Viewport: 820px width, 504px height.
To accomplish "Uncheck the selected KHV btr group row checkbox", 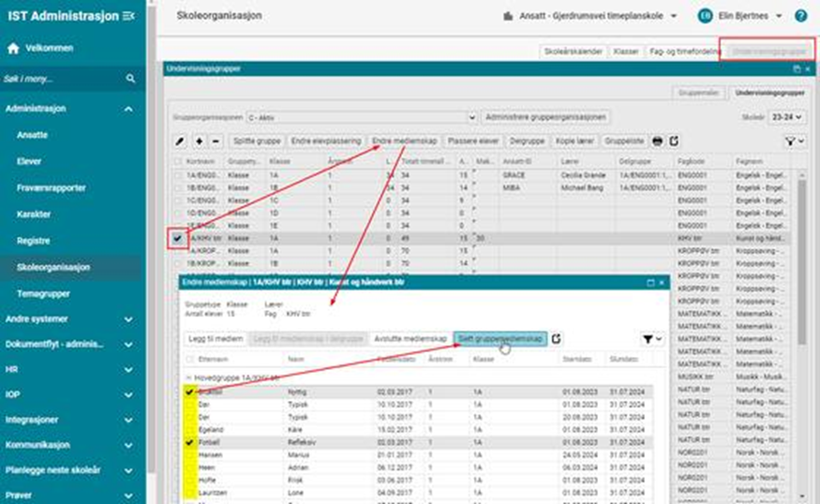I will [180, 239].
